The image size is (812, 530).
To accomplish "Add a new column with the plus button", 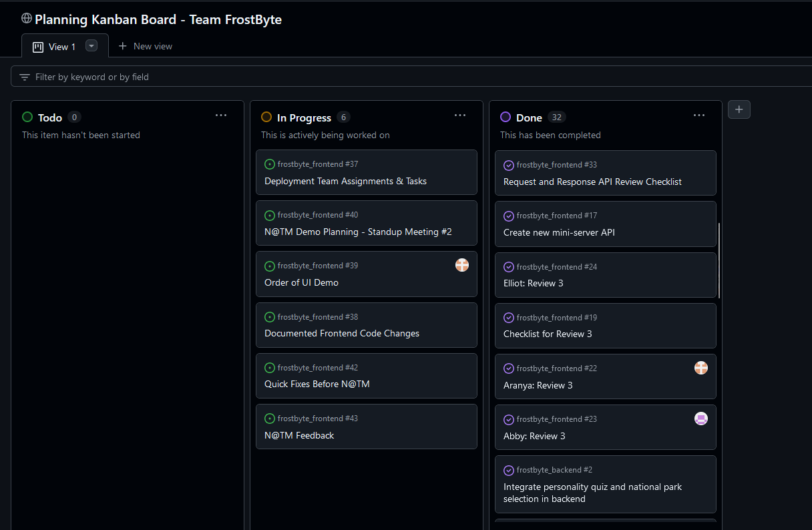I will pos(739,109).
